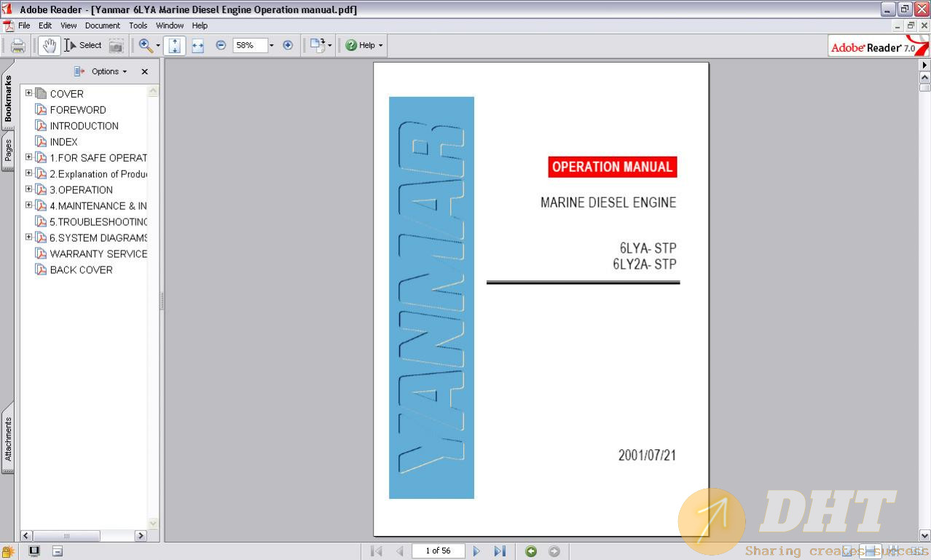The image size is (931, 560).
Task: Jump to the last page
Action: tap(500, 551)
